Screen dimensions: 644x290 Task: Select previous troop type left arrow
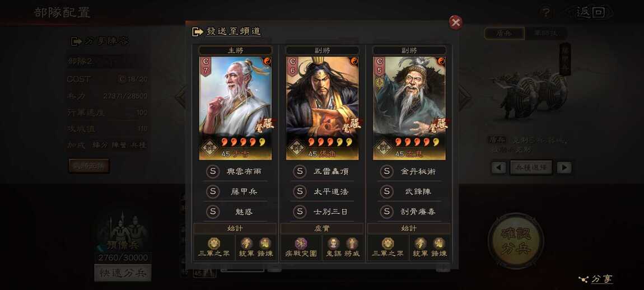[498, 167]
